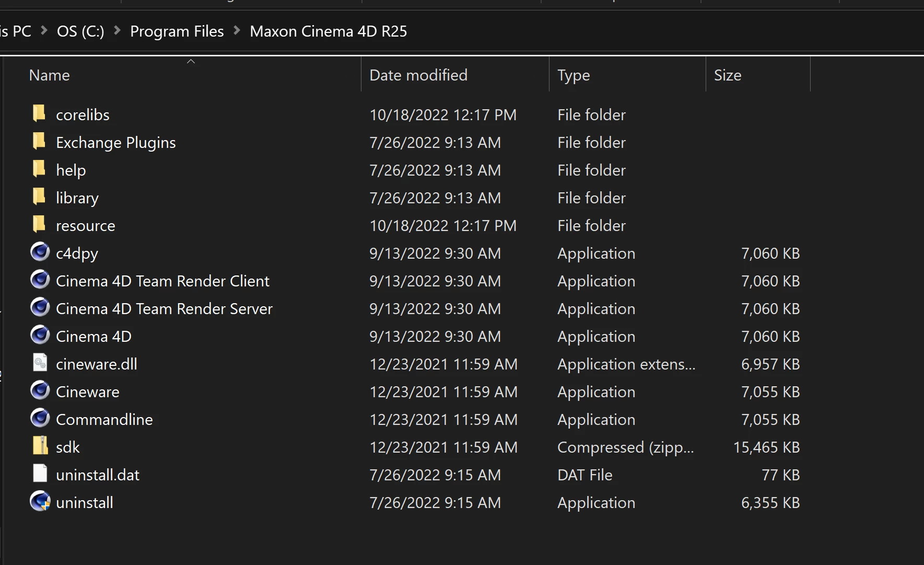Click the 15,465 KB size value

(x=766, y=447)
